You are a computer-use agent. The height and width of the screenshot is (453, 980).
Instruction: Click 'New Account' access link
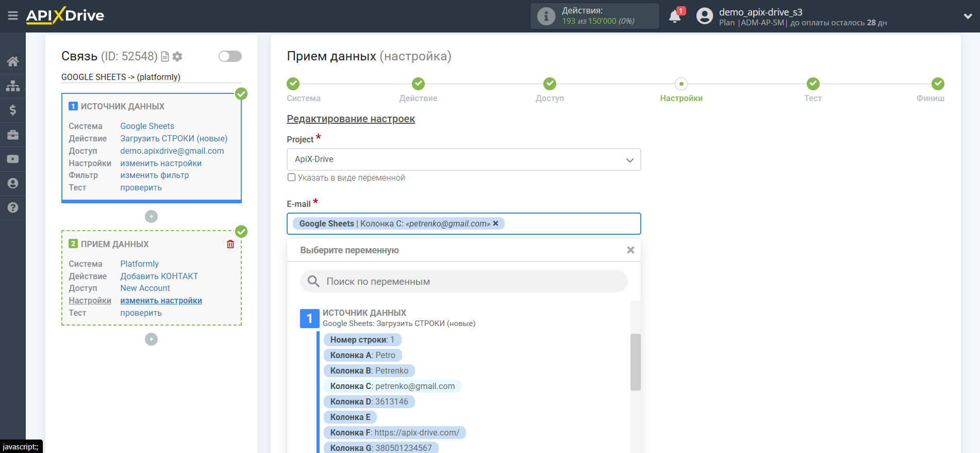(x=145, y=288)
